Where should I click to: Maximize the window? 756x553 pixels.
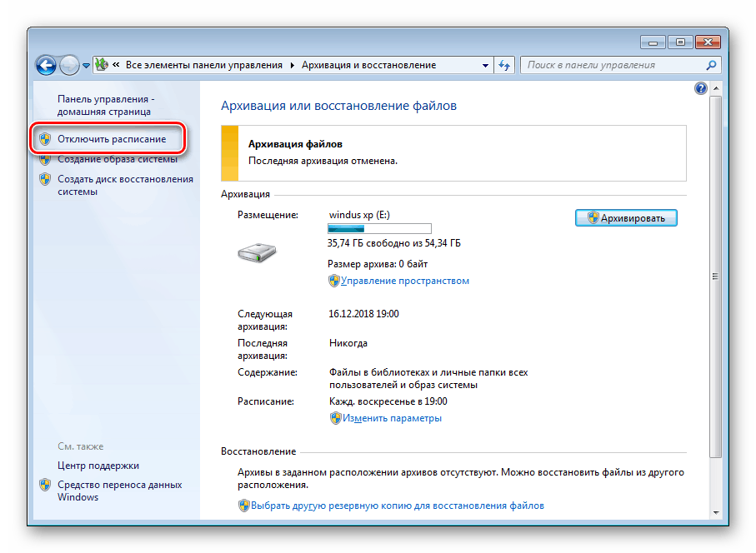pos(680,42)
